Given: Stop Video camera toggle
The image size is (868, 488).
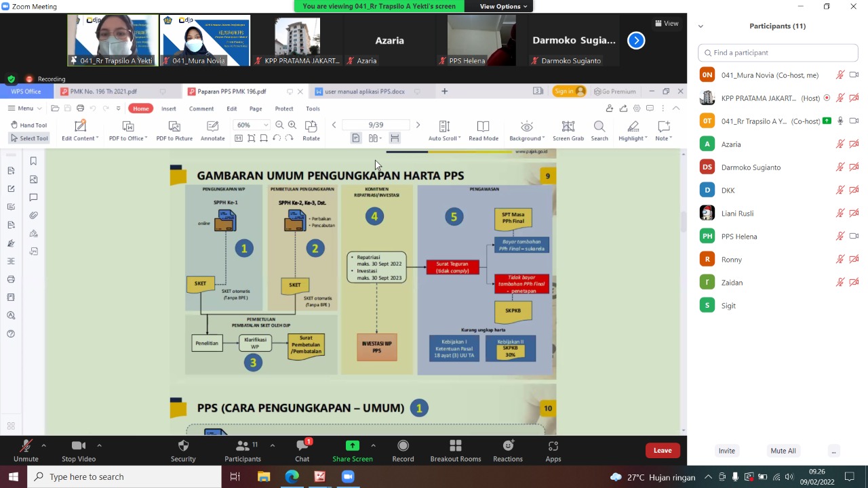Looking at the screenshot, I should click(79, 446).
